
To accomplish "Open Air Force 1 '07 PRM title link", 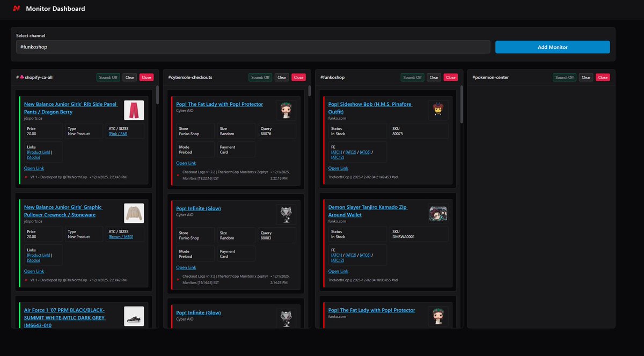I will 65,317.
